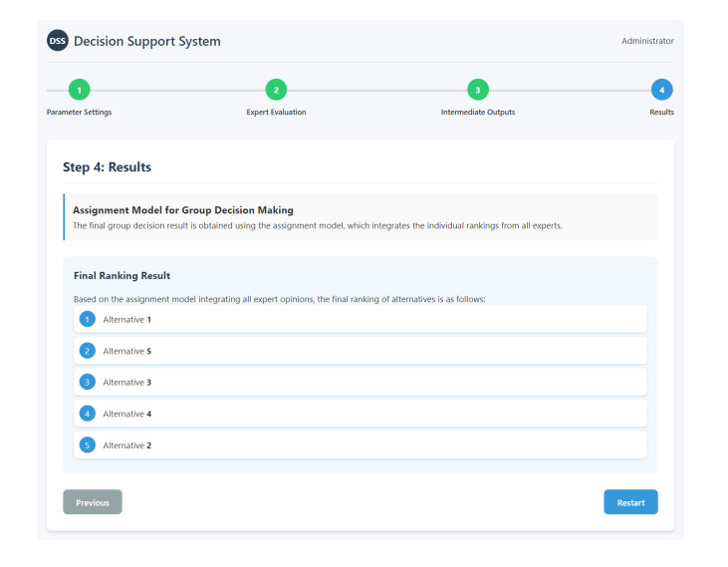Select step 3 circle in progress bar
The height and width of the screenshot is (567, 728).
tap(477, 90)
